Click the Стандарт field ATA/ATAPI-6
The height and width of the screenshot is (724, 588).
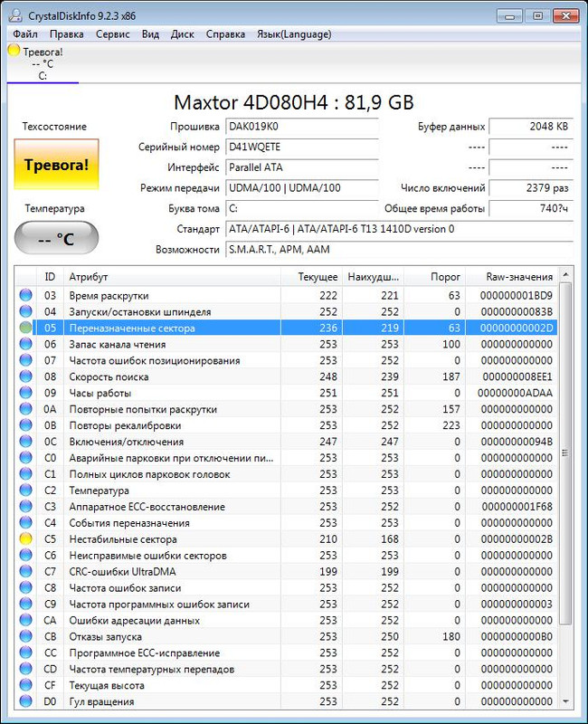coord(399,229)
